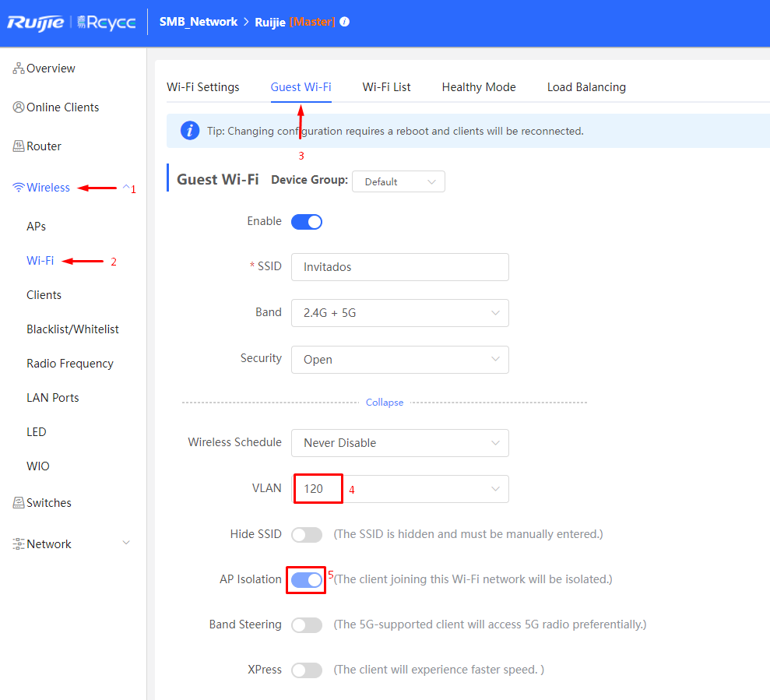Click the [Master] label in the header

tap(312, 22)
